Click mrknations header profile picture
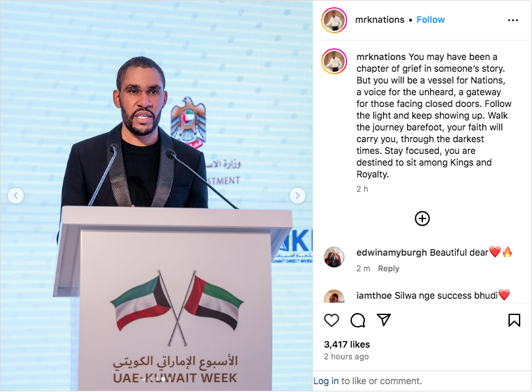The width and height of the screenshot is (532, 392). (x=334, y=20)
